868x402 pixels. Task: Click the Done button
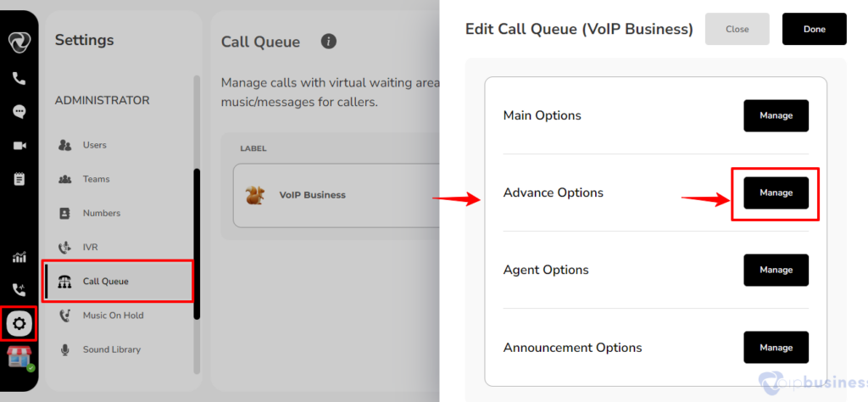pos(815,29)
